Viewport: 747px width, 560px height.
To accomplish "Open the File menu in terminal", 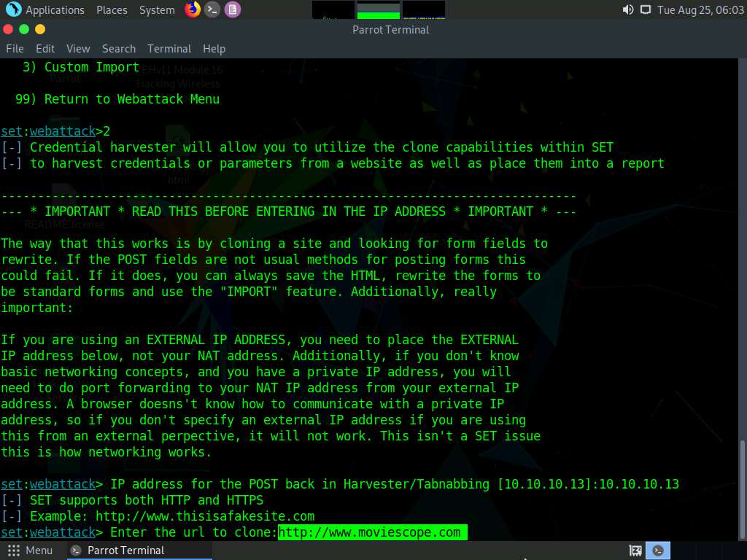I will (x=15, y=49).
